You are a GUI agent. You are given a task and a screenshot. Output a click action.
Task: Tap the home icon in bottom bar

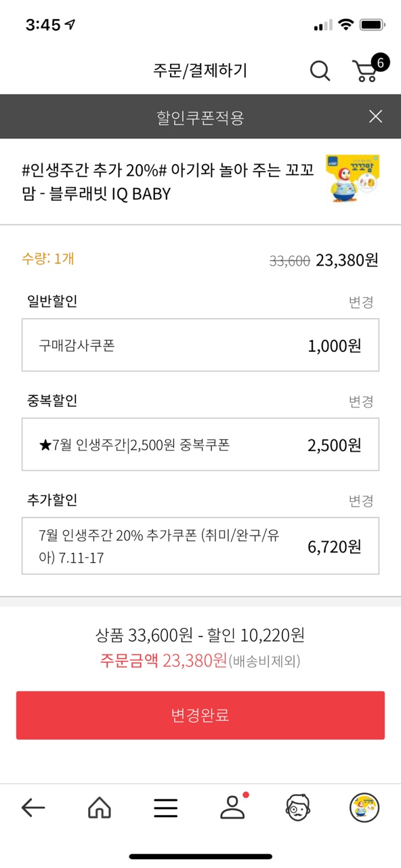pos(100,807)
